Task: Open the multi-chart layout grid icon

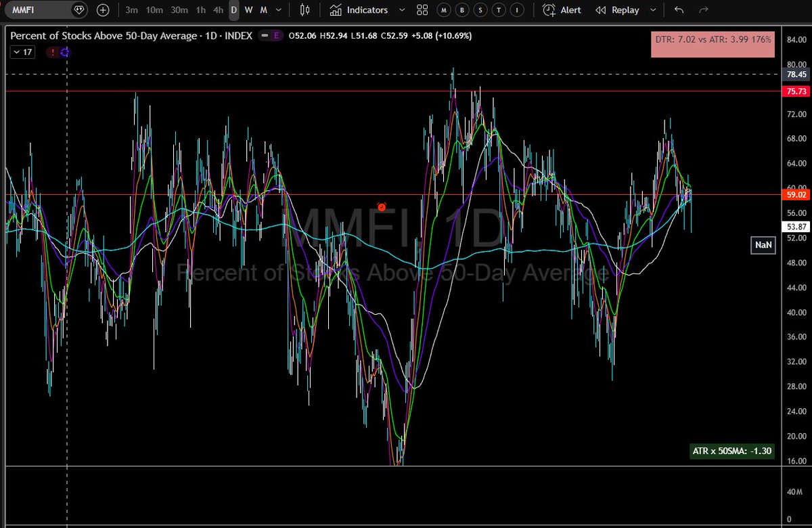Action: point(422,10)
